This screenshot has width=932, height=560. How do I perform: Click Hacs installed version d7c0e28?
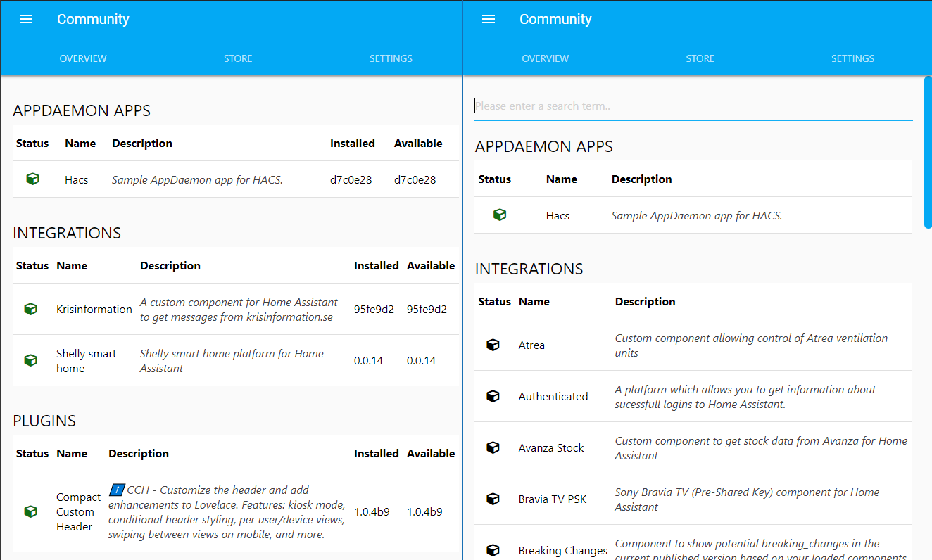click(x=351, y=179)
